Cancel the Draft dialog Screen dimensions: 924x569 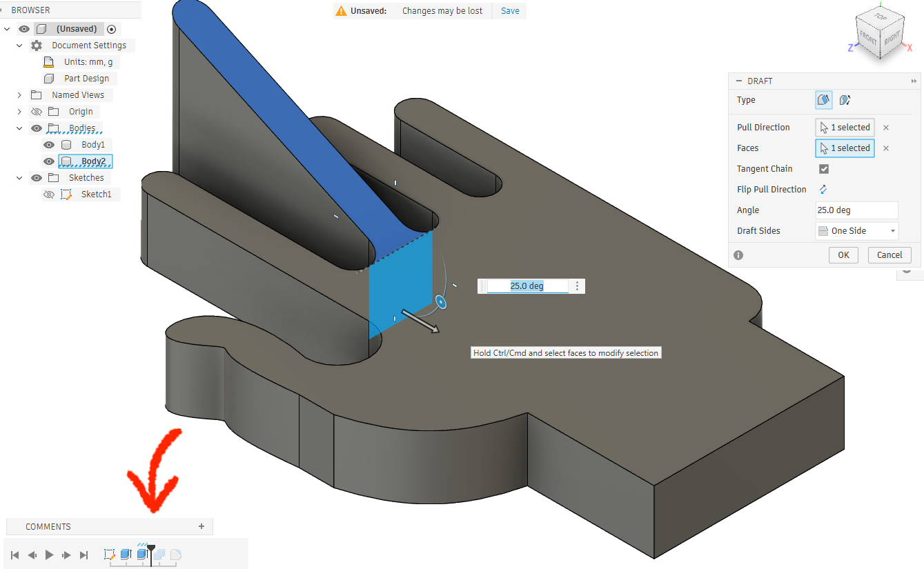click(x=889, y=254)
